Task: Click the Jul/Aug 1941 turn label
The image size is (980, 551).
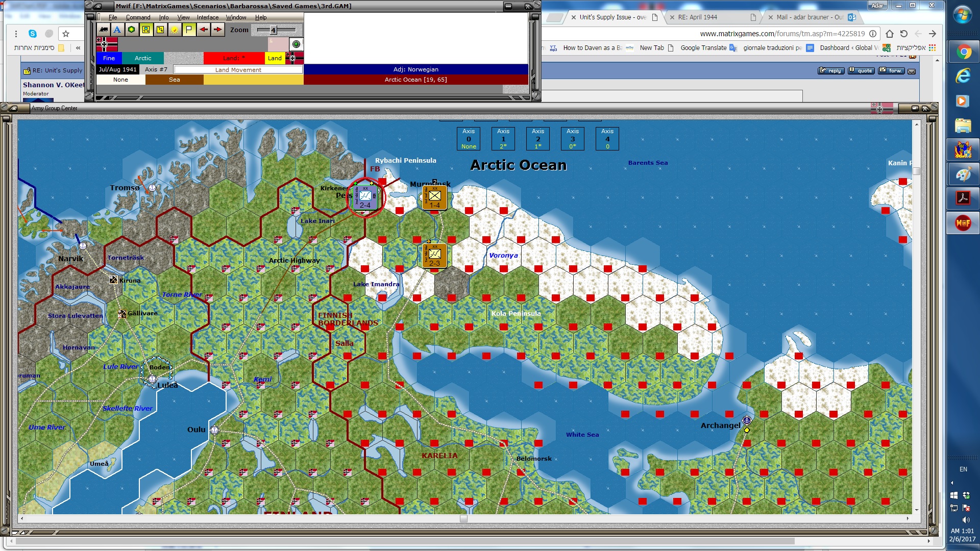Action: coord(118,69)
